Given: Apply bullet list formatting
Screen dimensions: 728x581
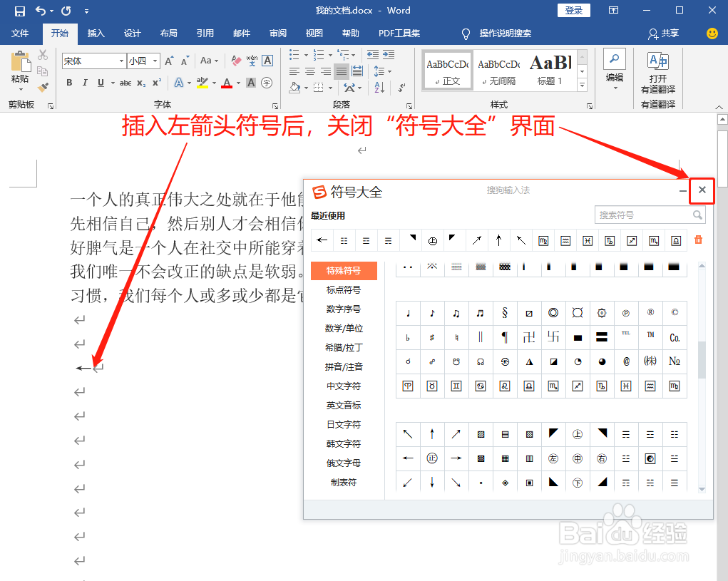Looking at the screenshot, I should pos(294,55).
